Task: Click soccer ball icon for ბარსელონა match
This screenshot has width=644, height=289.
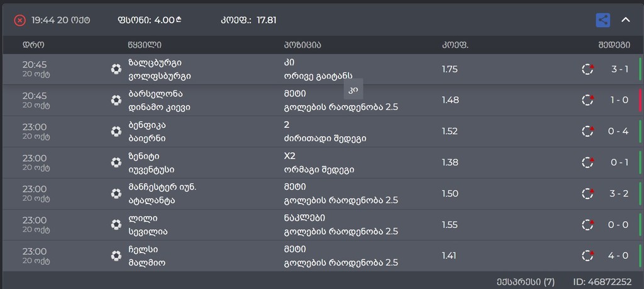Action: tap(116, 100)
